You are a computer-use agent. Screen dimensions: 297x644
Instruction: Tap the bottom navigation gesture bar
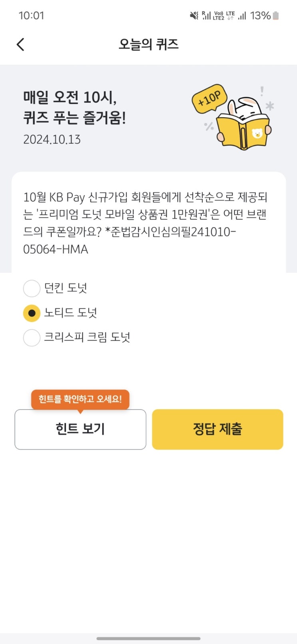[148, 638]
